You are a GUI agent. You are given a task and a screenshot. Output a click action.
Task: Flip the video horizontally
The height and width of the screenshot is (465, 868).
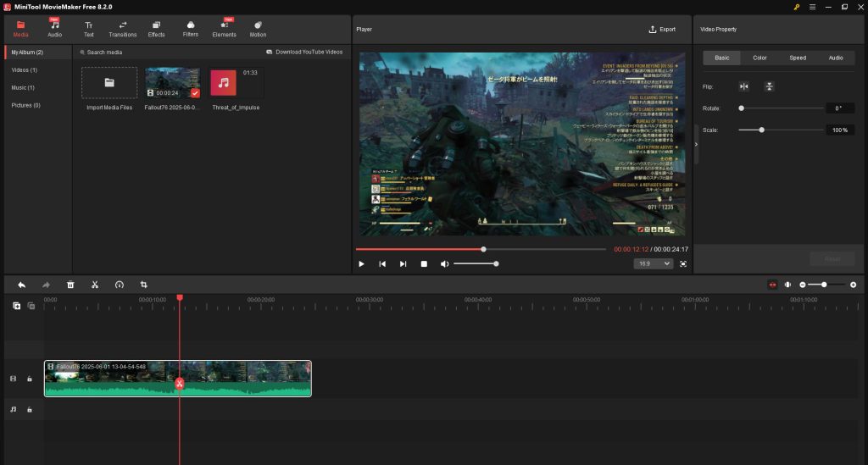(x=744, y=86)
